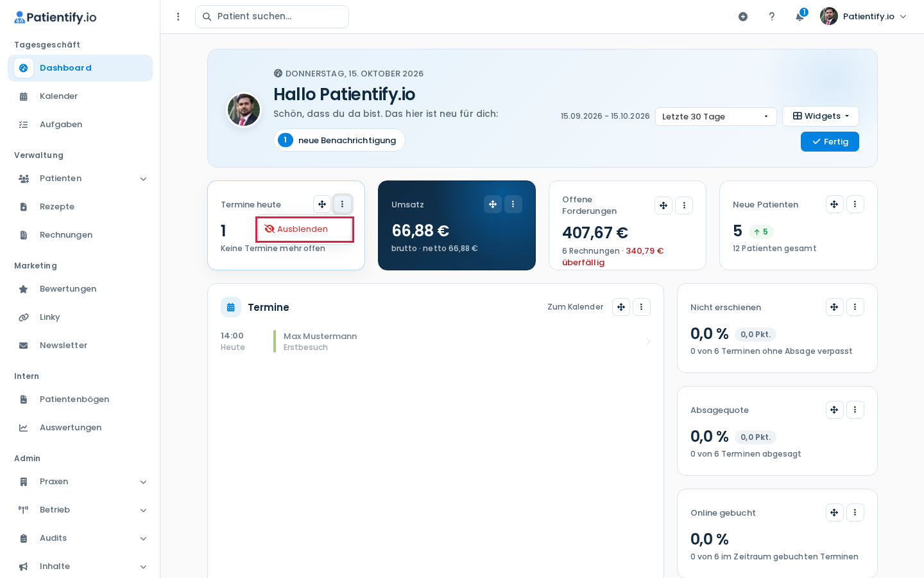
Task: Click the move handle on Umsatz widget
Action: pyautogui.click(x=493, y=204)
